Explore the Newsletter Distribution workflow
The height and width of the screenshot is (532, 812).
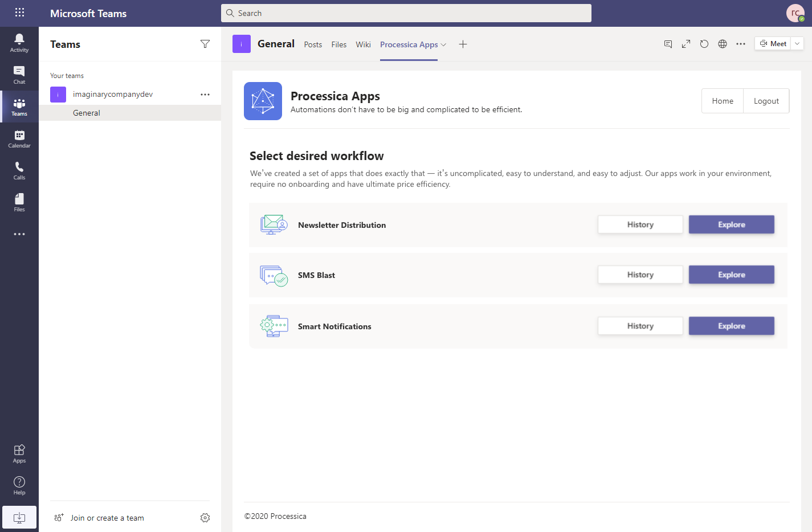pyautogui.click(x=732, y=224)
